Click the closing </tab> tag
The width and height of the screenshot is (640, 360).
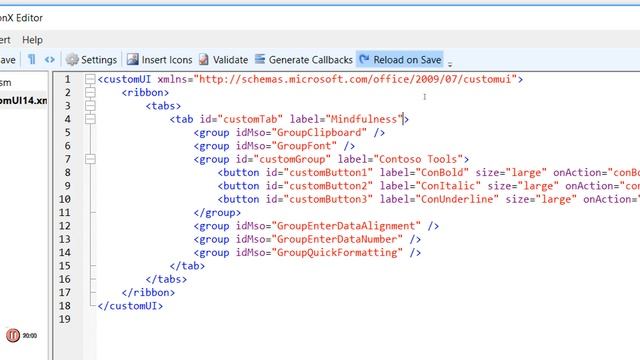(x=187, y=266)
